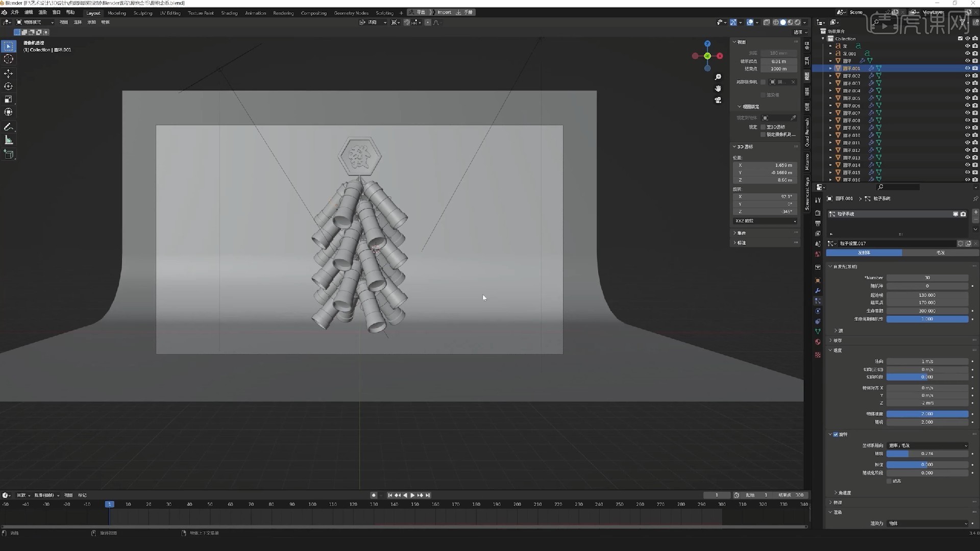This screenshot has width=980, height=551.
Task: Expand the 集合 panel in sidebar
Action: pos(735,233)
